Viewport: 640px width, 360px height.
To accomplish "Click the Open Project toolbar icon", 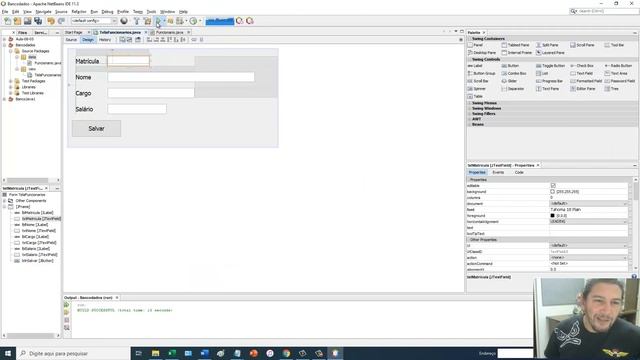I will point(28,21).
